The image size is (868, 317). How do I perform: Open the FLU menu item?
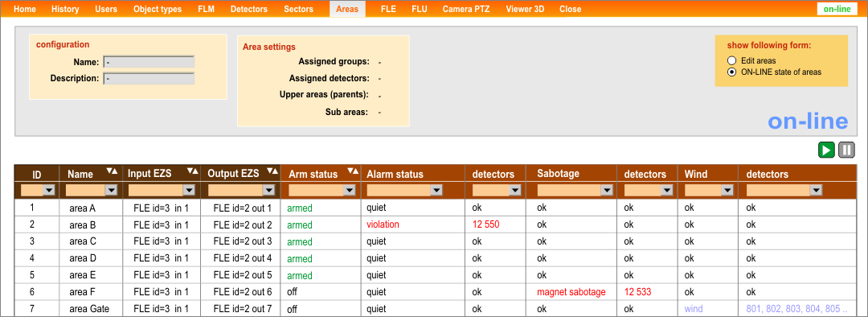tap(419, 9)
